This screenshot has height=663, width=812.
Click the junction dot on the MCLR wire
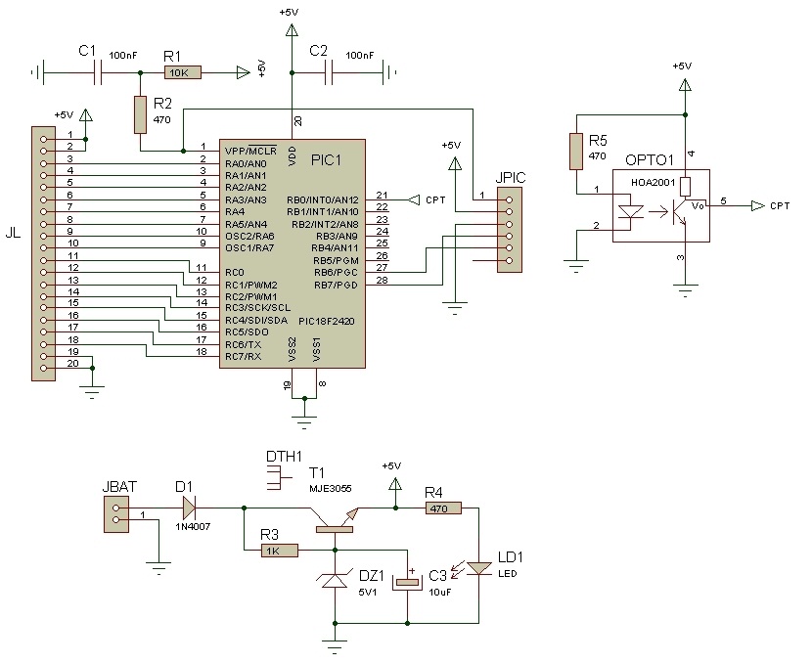[x=183, y=152]
